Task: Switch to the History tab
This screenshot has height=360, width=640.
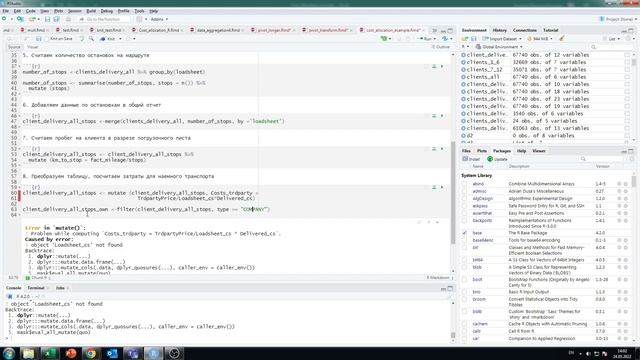Action: tap(499, 31)
